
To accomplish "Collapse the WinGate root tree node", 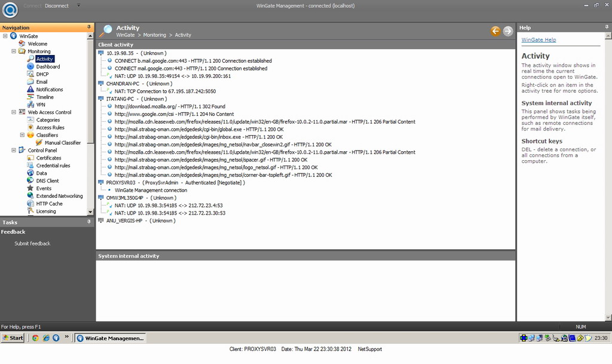I will click(x=5, y=36).
